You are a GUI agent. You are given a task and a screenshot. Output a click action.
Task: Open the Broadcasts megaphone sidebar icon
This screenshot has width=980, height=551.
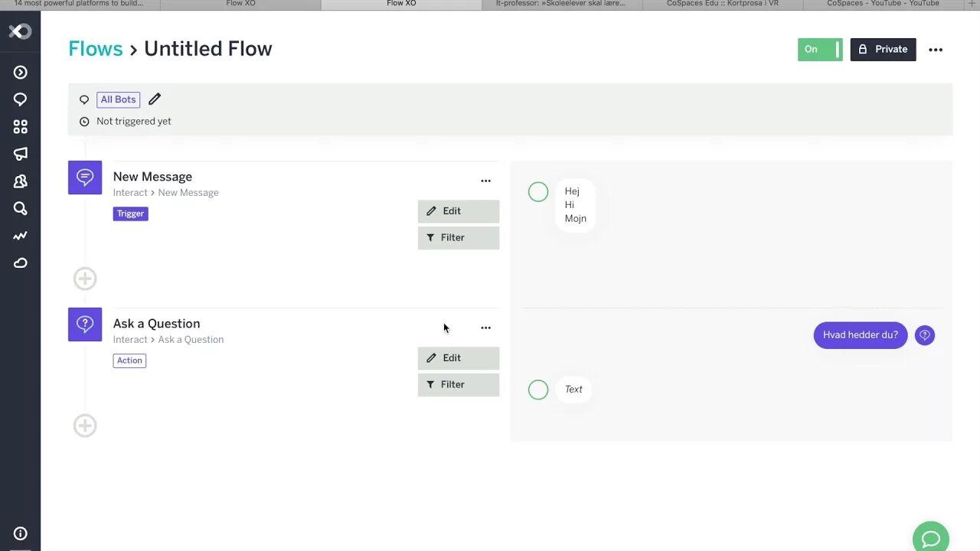21,154
